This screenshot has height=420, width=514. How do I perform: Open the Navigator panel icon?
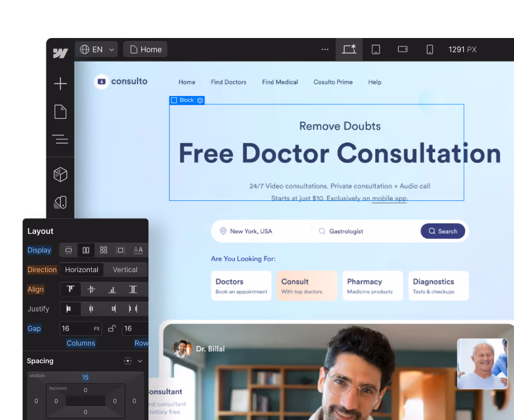tap(60, 139)
